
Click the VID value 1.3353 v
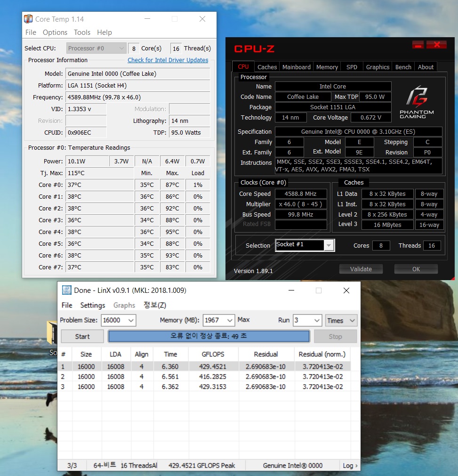(x=86, y=109)
